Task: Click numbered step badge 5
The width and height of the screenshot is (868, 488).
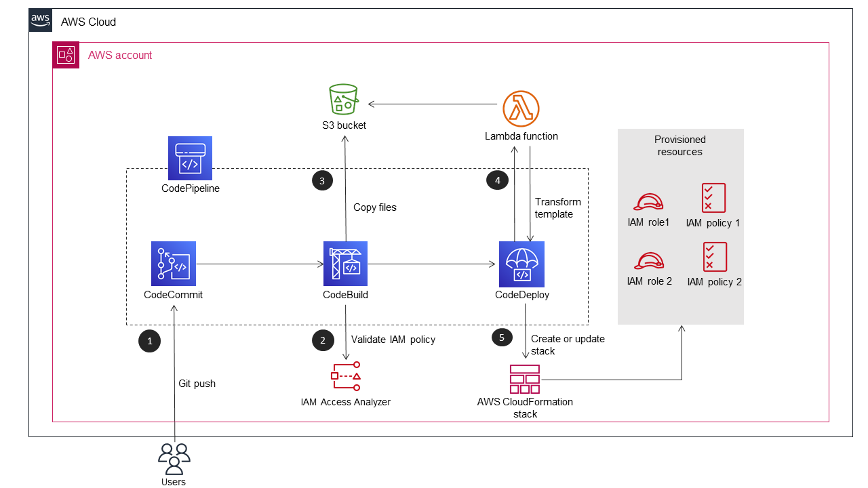Action: tap(502, 337)
